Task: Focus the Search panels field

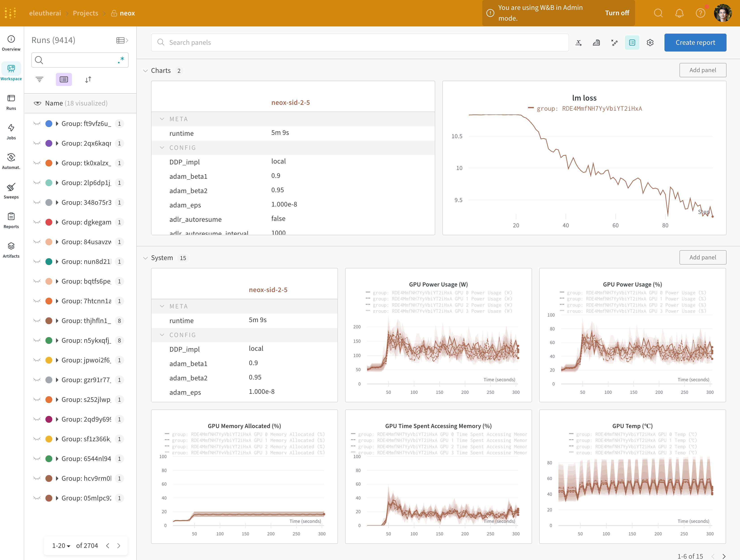Action: 360,43
